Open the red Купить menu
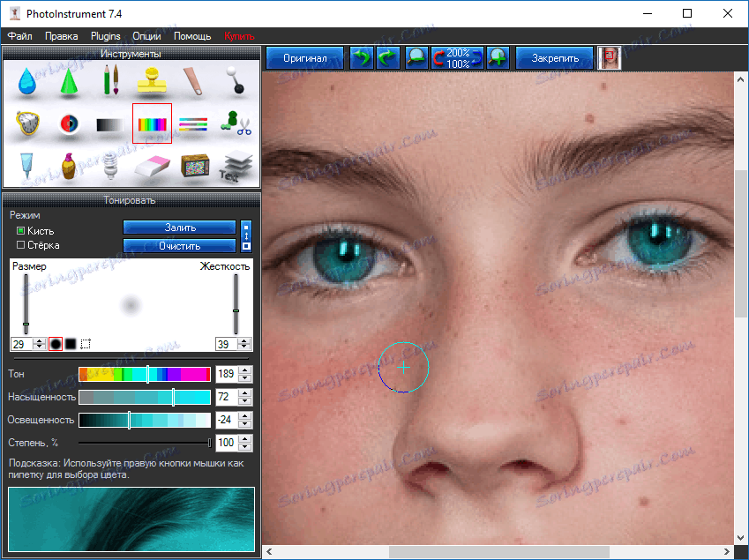The image size is (749, 560). (x=239, y=36)
